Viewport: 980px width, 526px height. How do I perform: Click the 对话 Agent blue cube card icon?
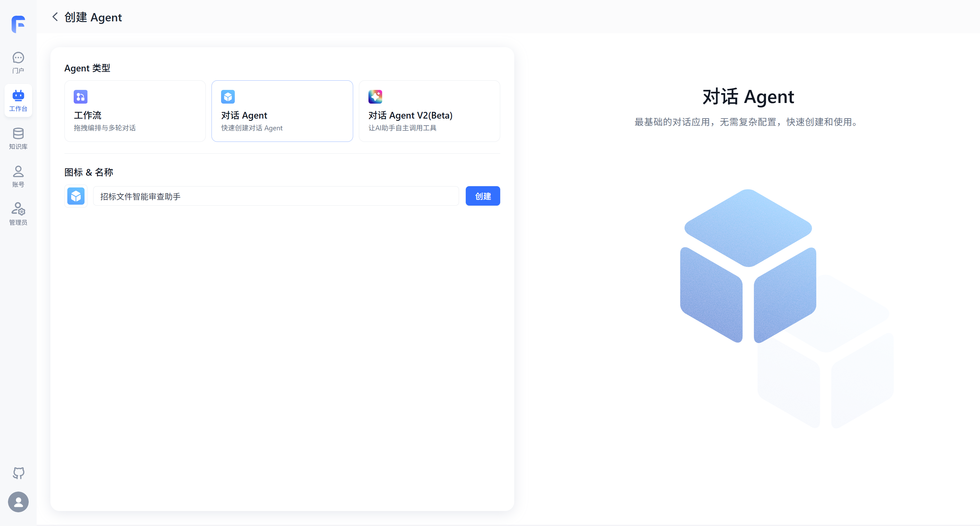228,97
